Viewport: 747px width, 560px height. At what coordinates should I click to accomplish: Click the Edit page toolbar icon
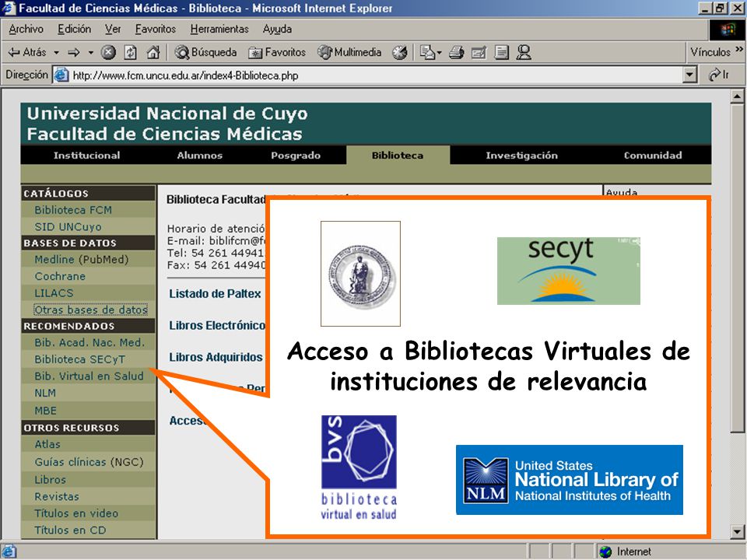[x=479, y=52]
